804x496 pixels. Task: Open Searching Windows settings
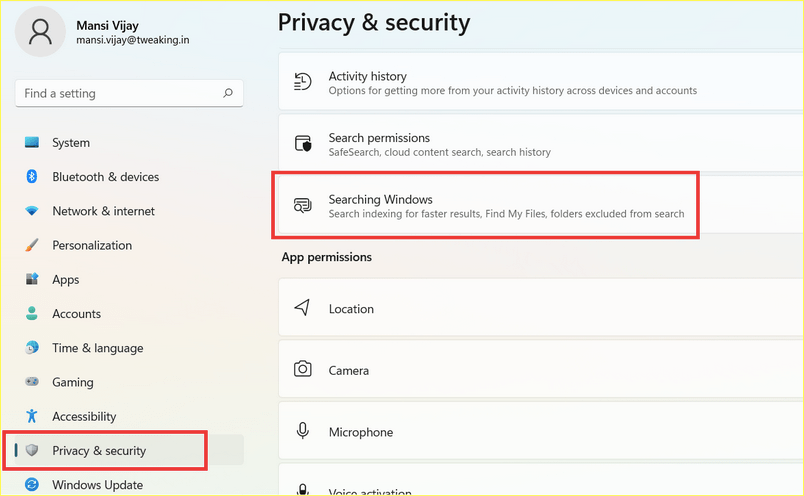[x=541, y=205]
